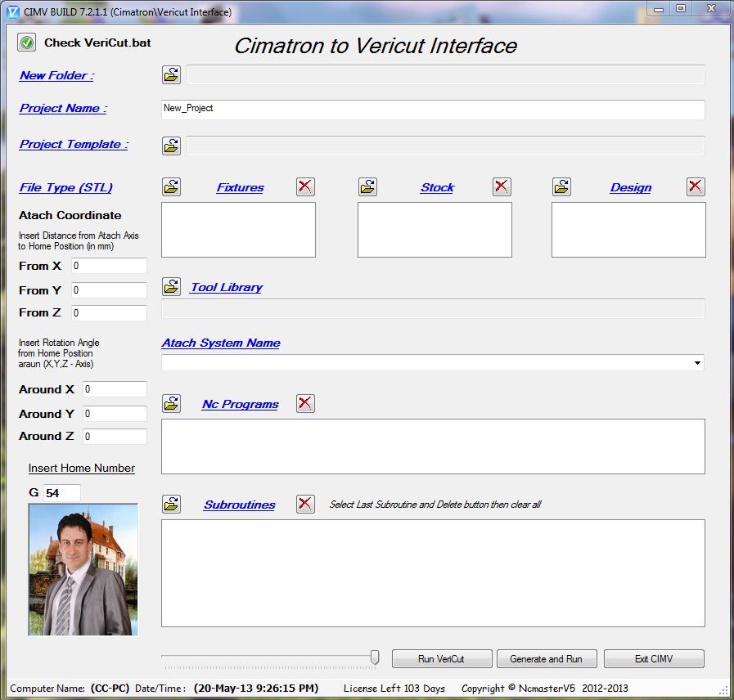This screenshot has width=734, height=700.
Task: Click the Atach Coordinate heading
Action: tap(70, 215)
